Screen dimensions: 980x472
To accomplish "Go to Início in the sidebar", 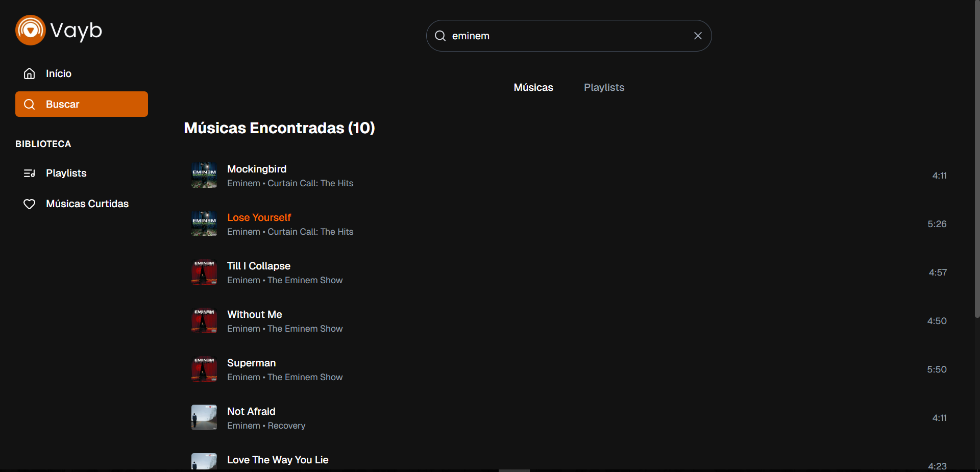I will 82,73.
